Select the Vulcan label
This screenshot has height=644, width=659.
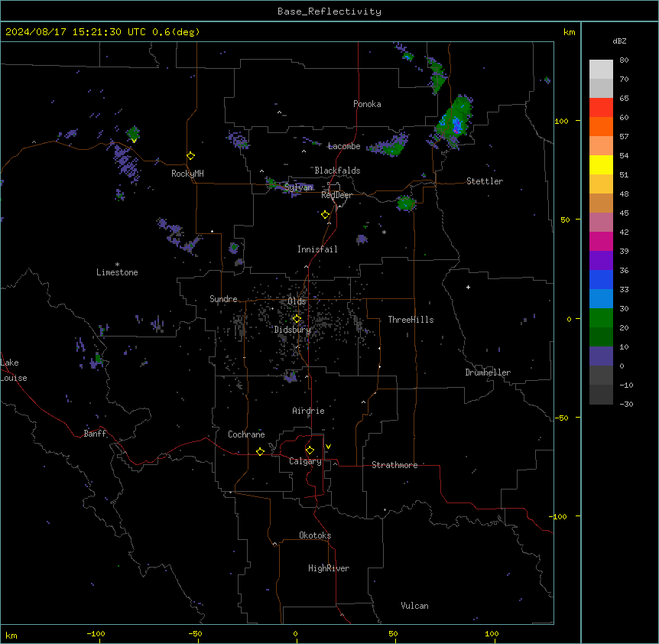(x=414, y=606)
